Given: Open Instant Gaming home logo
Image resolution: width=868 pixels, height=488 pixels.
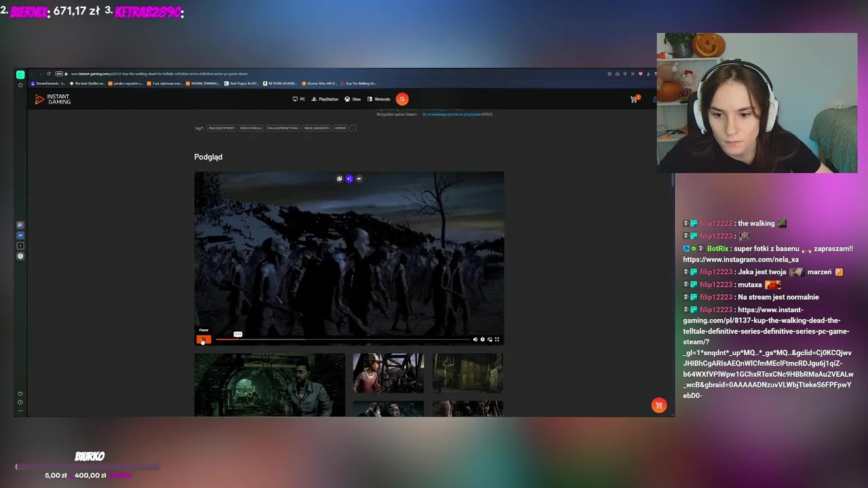Looking at the screenshot, I should point(52,100).
